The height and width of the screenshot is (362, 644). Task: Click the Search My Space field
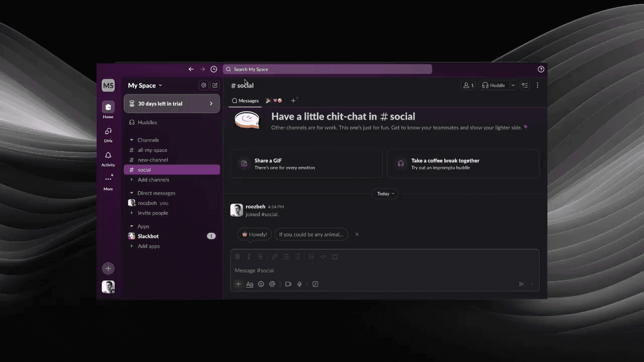[x=328, y=69]
